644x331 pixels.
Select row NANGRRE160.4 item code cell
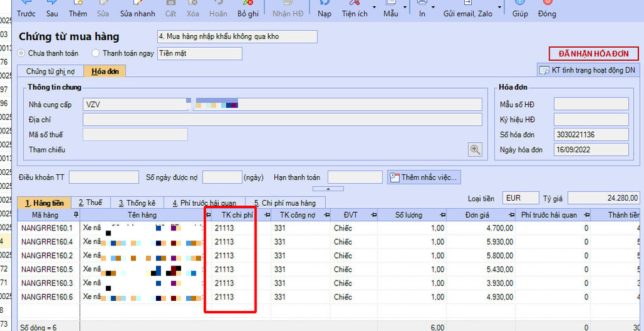(48, 242)
